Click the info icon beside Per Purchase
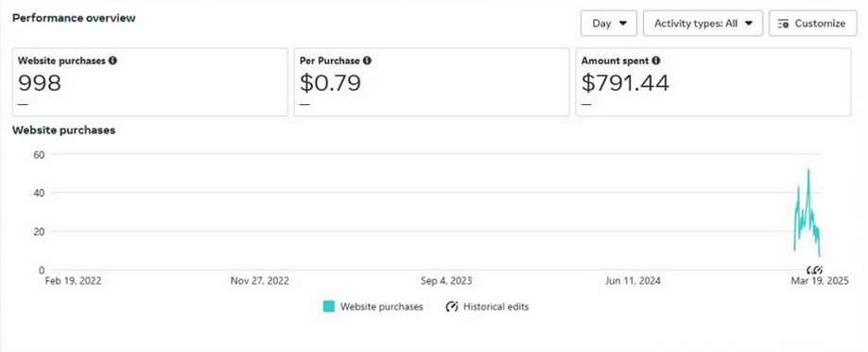This screenshot has width=868, height=352. 367,61
